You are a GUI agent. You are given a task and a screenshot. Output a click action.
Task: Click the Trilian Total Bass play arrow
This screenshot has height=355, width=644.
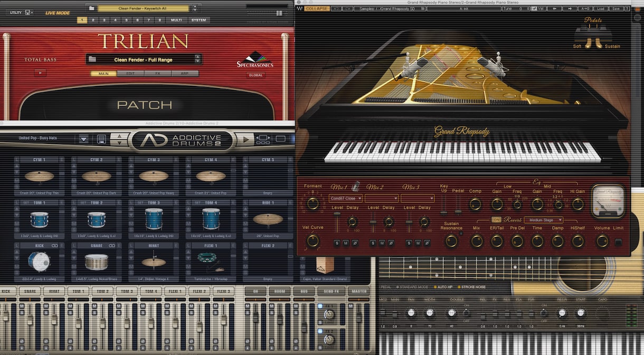40,73
